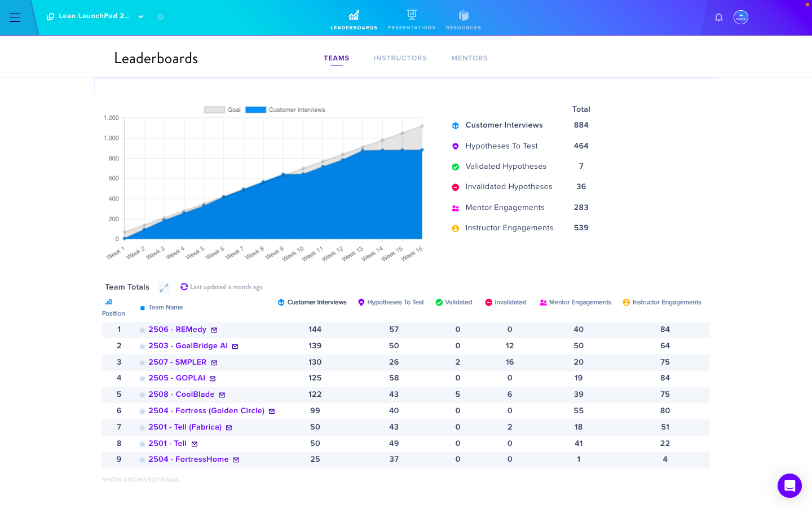The image size is (812, 508).
Task: Sort by Invalidated column header
Action: (506, 303)
